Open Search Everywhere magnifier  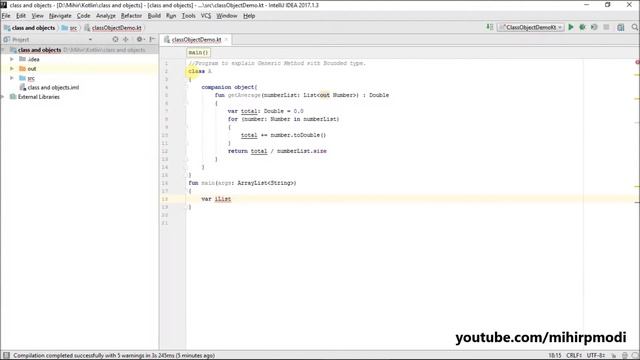(635, 27)
